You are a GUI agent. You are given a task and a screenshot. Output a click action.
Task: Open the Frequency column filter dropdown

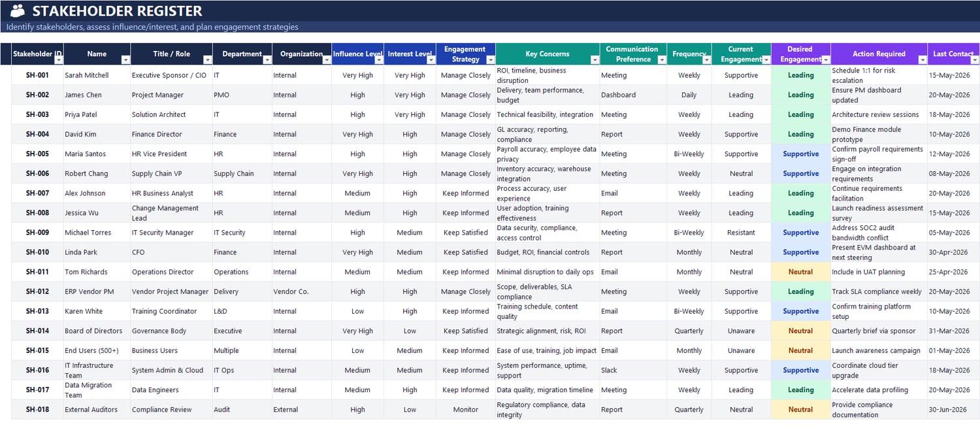[x=706, y=60]
